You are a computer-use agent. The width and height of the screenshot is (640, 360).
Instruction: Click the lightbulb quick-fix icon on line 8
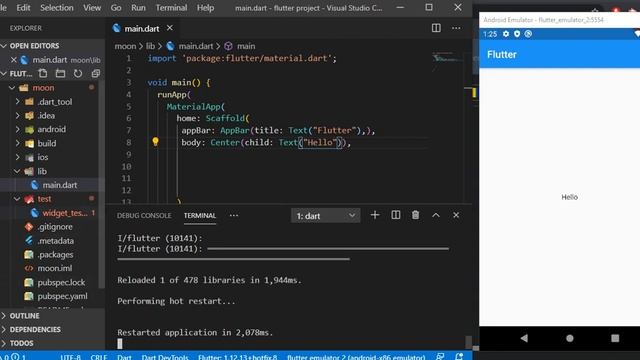click(155, 142)
